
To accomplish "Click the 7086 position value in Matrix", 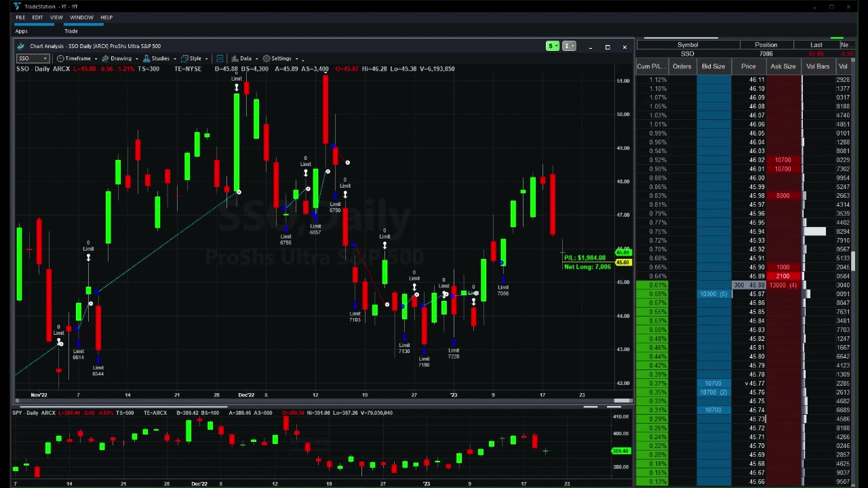I will point(766,54).
